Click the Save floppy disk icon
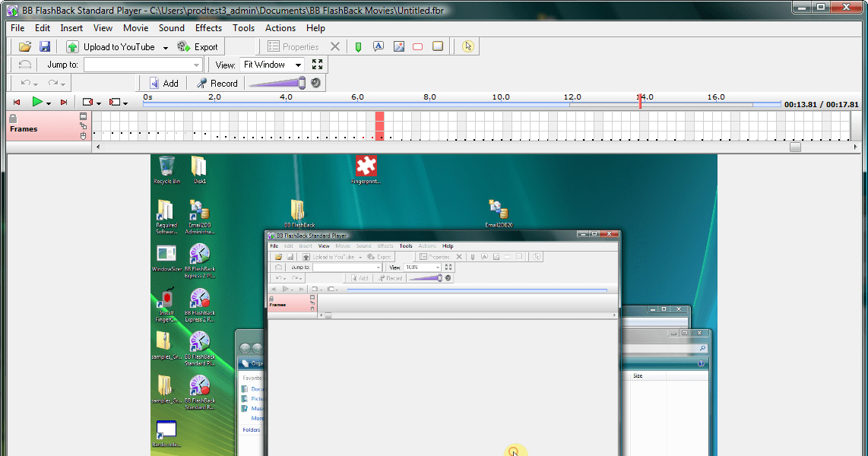The height and width of the screenshot is (456, 868). (x=45, y=47)
